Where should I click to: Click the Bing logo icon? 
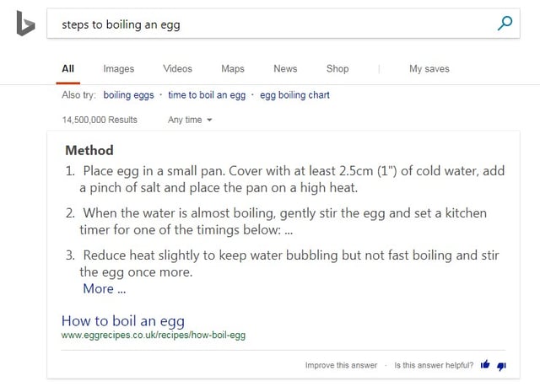[x=25, y=24]
